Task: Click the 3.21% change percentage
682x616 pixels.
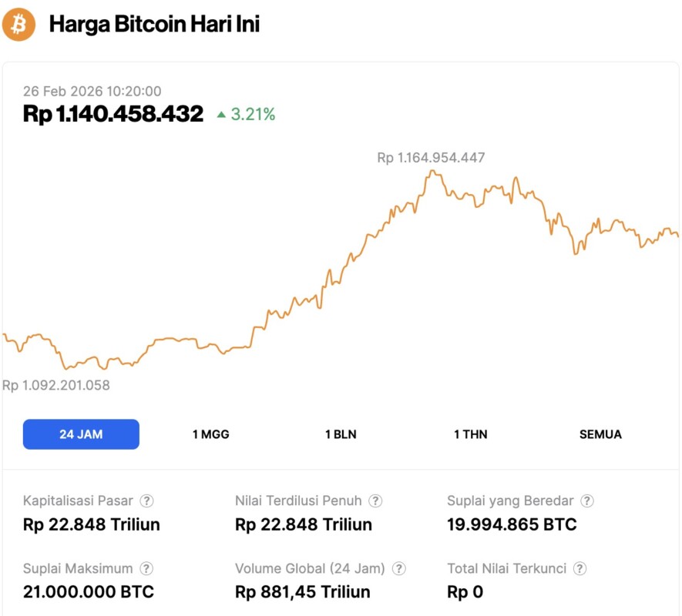Action: [x=253, y=115]
